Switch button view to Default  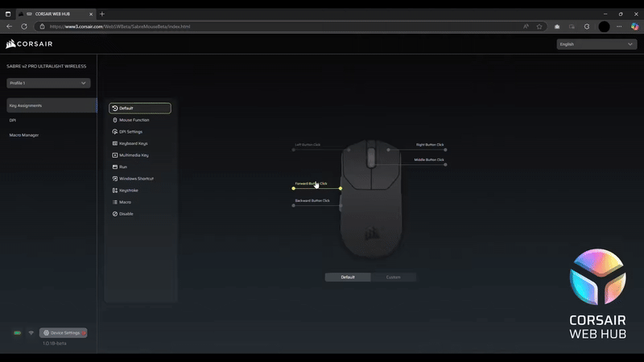(348, 277)
